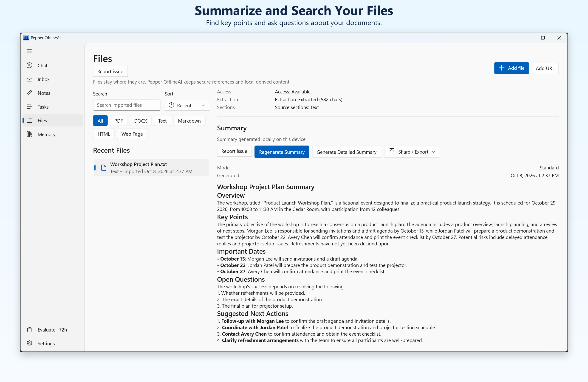Viewport: 588px width, 382px height.
Task: Filter files by Web Page
Action: point(132,134)
